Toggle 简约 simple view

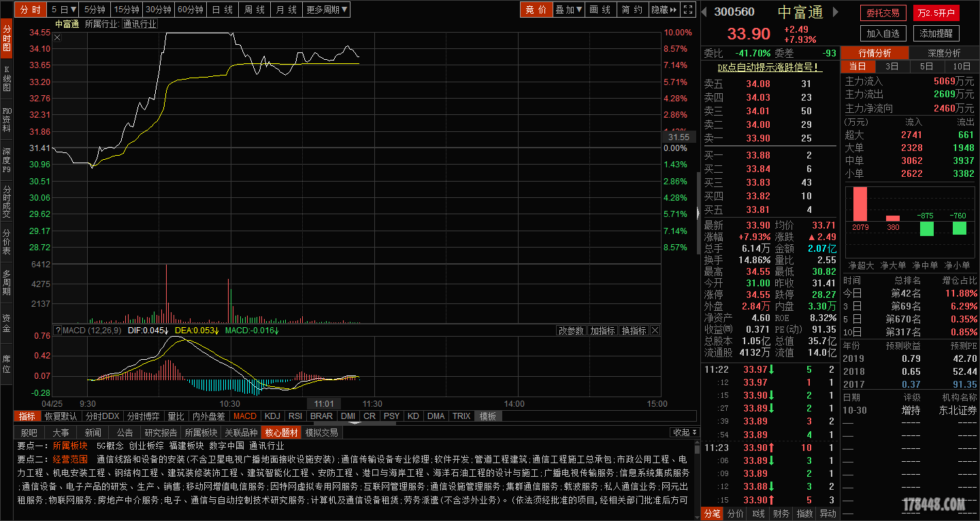click(x=632, y=10)
